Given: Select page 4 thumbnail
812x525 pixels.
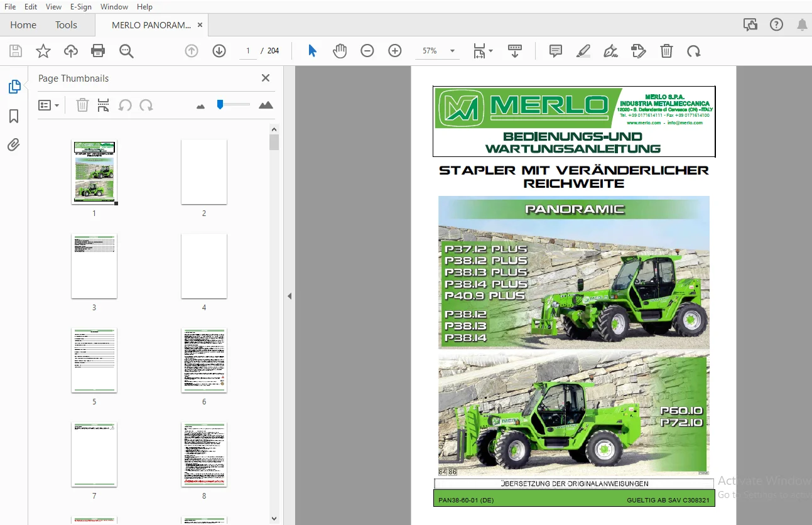Looking at the screenshot, I should (x=204, y=266).
